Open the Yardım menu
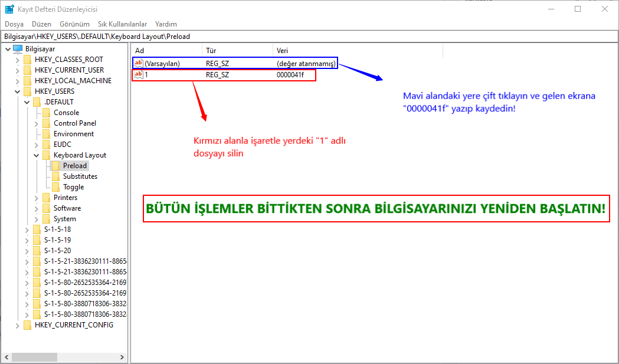 [166, 24]
